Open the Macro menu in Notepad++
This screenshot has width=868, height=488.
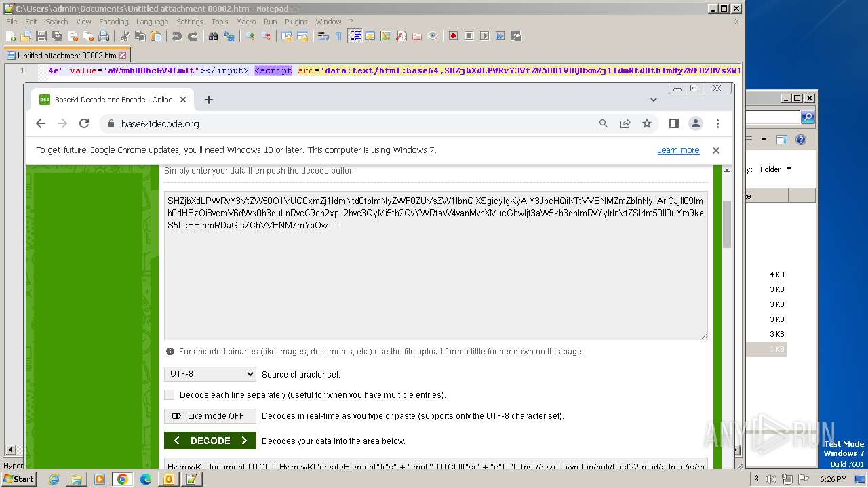tap(245, 22)
